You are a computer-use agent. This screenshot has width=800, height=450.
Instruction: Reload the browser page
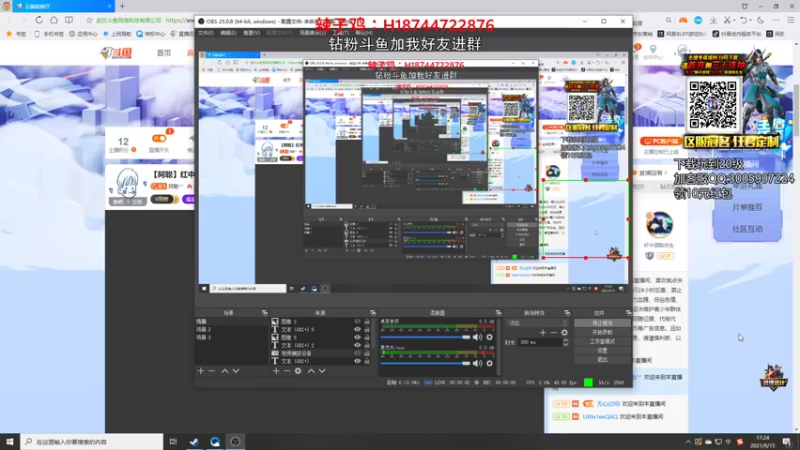pos(39,20)
